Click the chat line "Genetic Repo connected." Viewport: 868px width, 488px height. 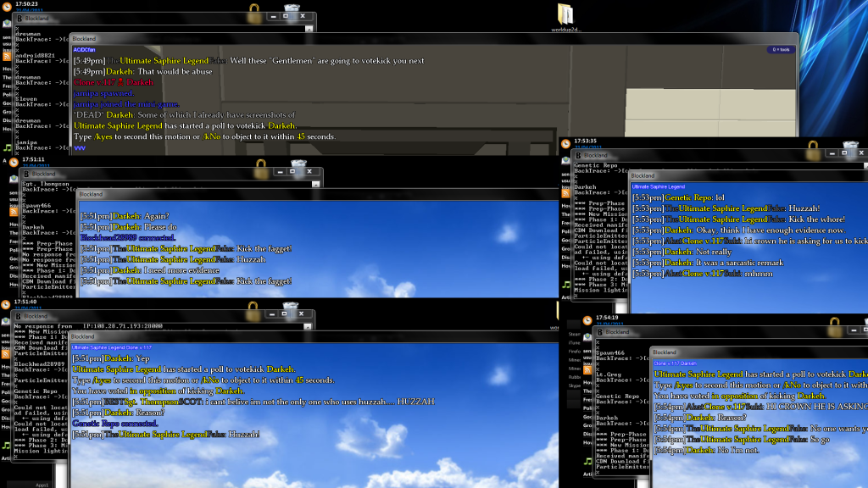(x=114, y=424)
